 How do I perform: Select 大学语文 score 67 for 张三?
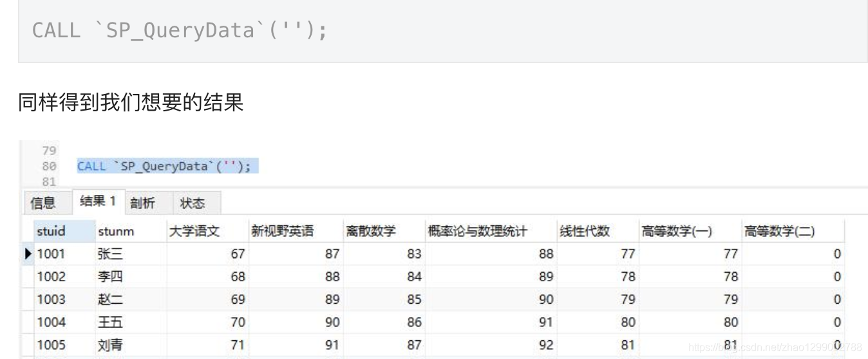point(207,253)
